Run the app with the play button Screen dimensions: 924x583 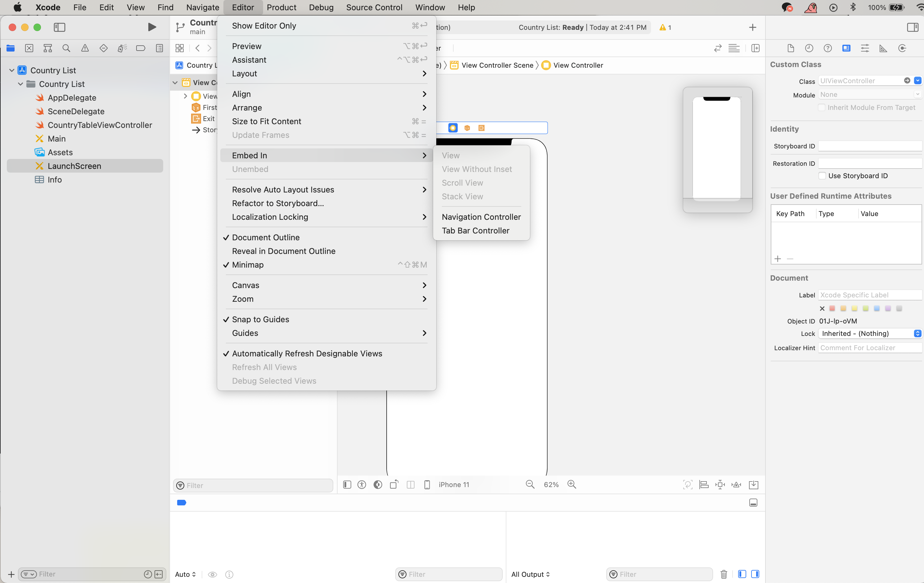[x=152, y=27]
